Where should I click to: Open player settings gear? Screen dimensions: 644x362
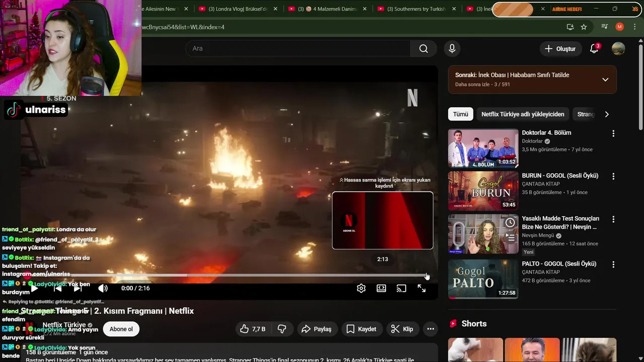point(361,288)
